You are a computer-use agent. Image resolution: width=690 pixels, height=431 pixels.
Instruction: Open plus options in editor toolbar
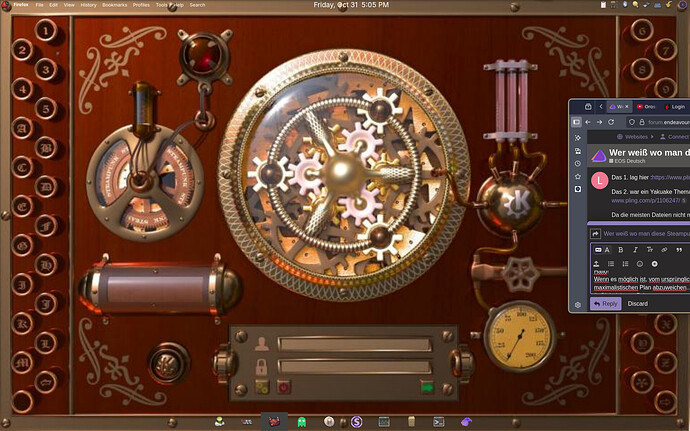[654, 264]
